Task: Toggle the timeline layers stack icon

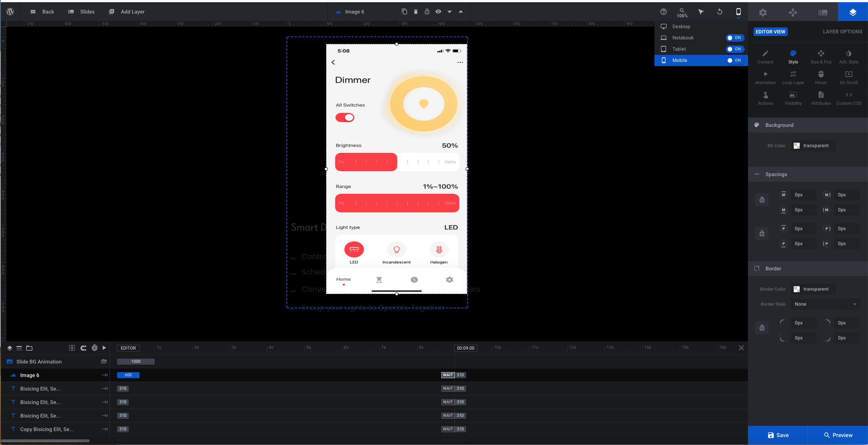Action: [10, 348]
